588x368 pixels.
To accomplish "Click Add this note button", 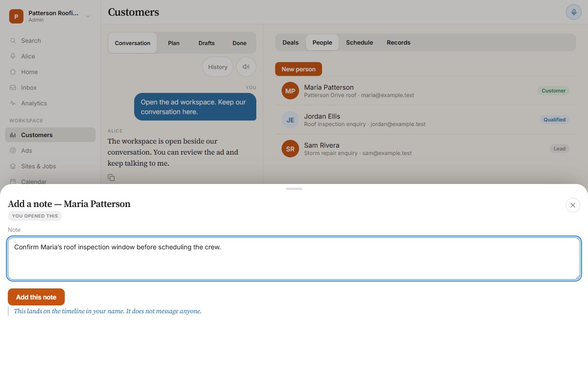I will [x=36, y=297].
